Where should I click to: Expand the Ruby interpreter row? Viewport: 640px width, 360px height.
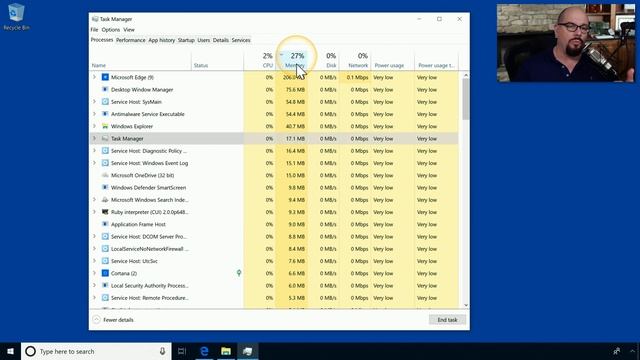[x=94, y=212]
